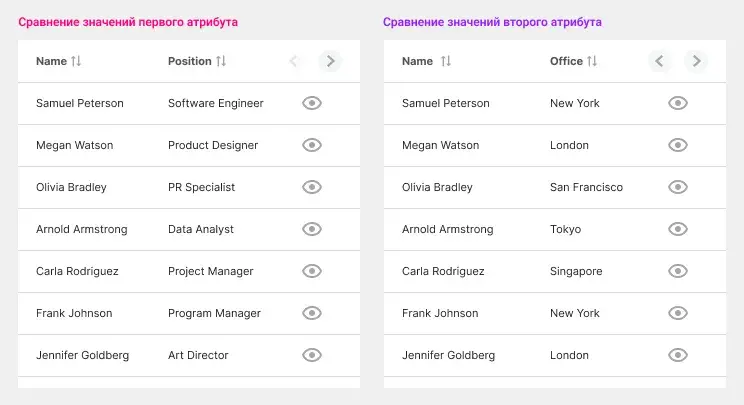Select the Position column header

(x=189, y=61)
